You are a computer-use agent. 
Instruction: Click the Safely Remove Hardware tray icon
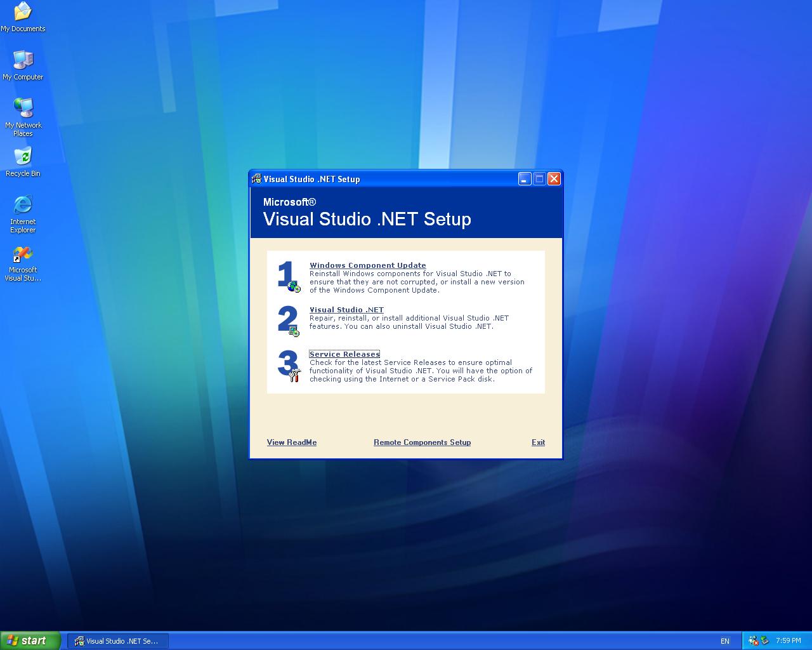tap(764, 641)
